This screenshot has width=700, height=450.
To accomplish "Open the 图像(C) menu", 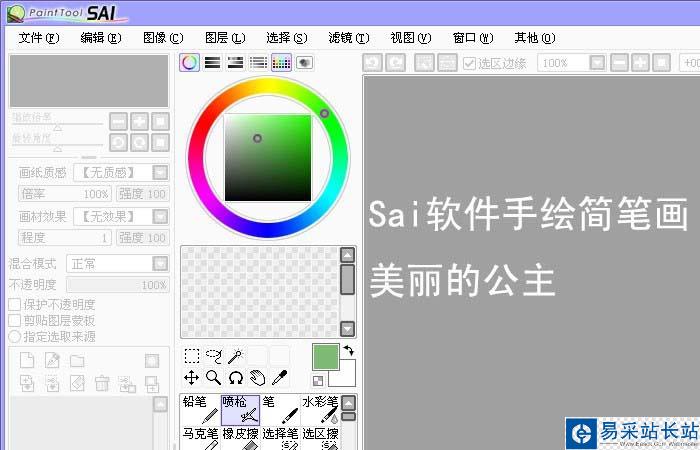I will tap(163, 38).
